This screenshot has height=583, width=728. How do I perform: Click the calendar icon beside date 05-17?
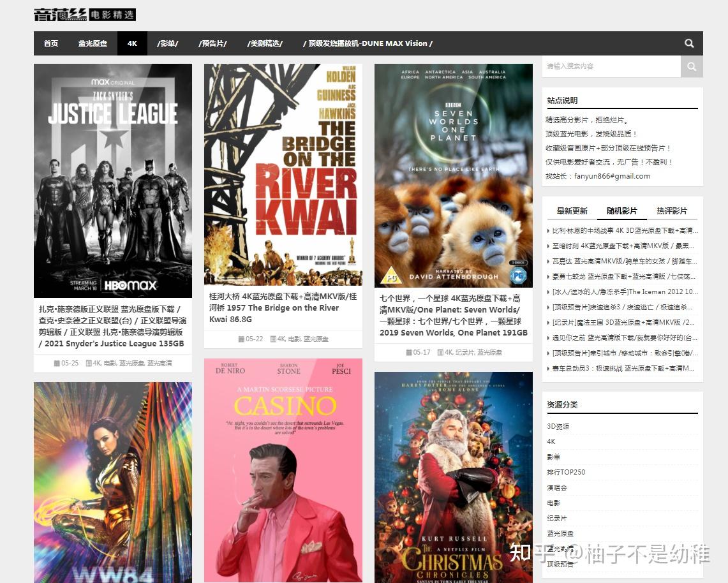click(408, 352)
